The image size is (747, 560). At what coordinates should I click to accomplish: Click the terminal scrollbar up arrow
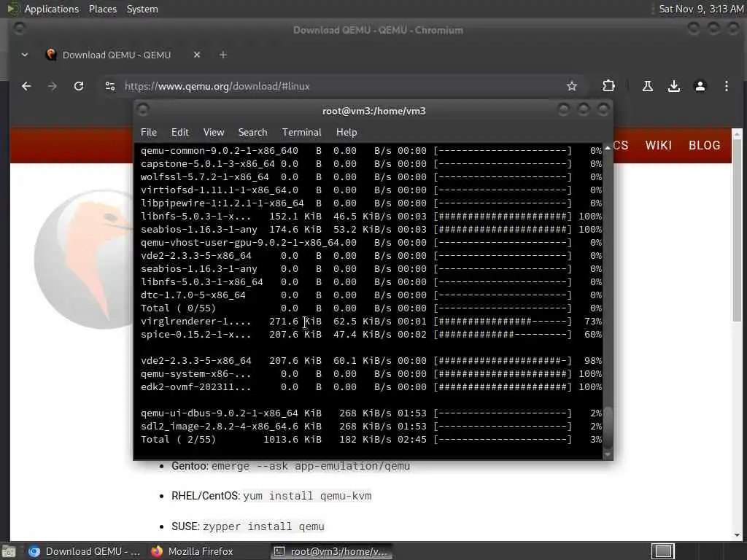[608, 148]
